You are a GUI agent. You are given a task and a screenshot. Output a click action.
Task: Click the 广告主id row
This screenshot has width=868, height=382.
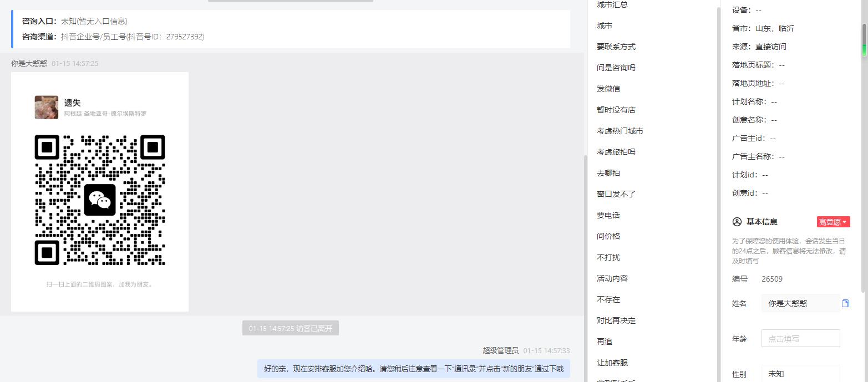(x=754, y=138)
